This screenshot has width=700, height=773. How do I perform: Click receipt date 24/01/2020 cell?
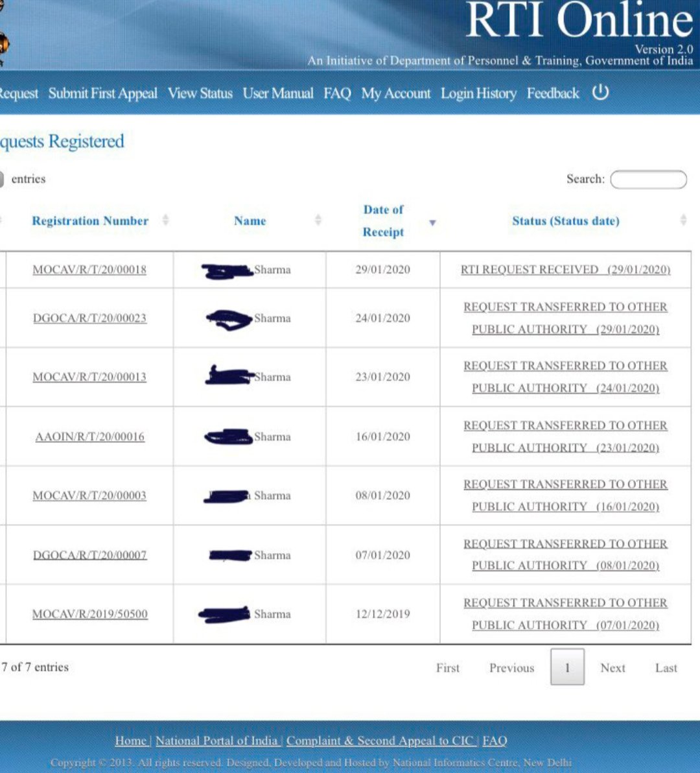[383, 318]
